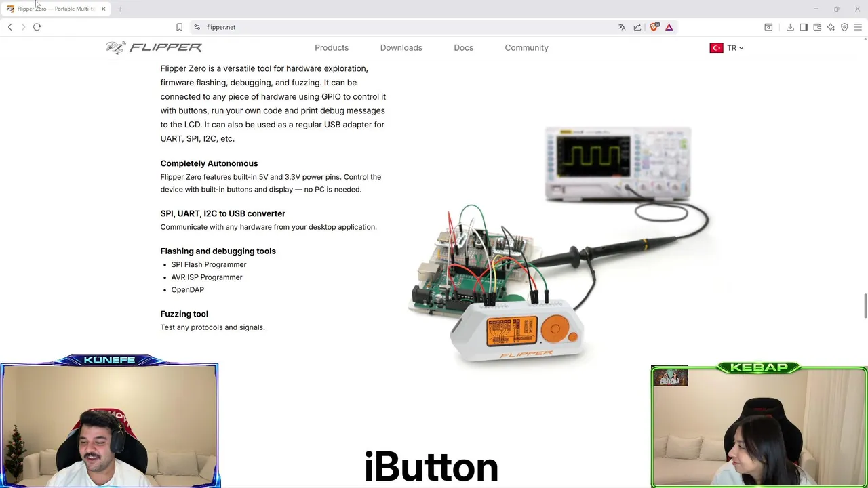Open Leo AI sparkle icon
The width and height of the screenshot is (868, 488).
831,27
